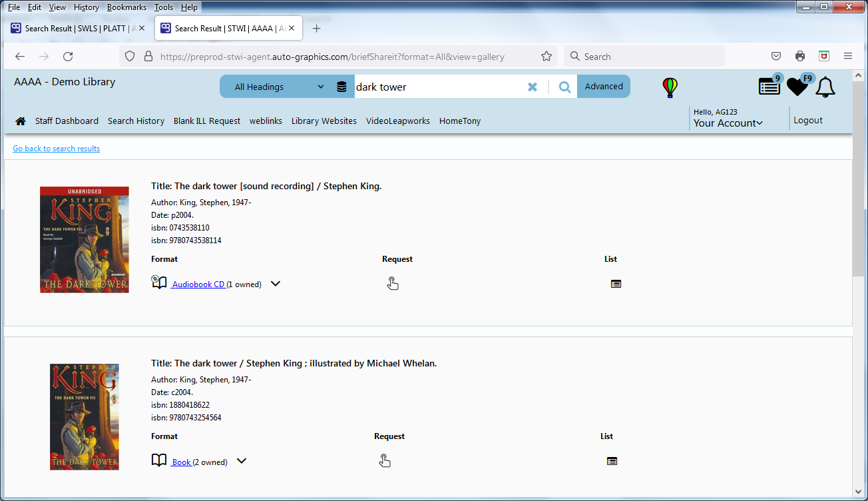Open the View menu
Screen dimensions: 868x501
[57, 7]
